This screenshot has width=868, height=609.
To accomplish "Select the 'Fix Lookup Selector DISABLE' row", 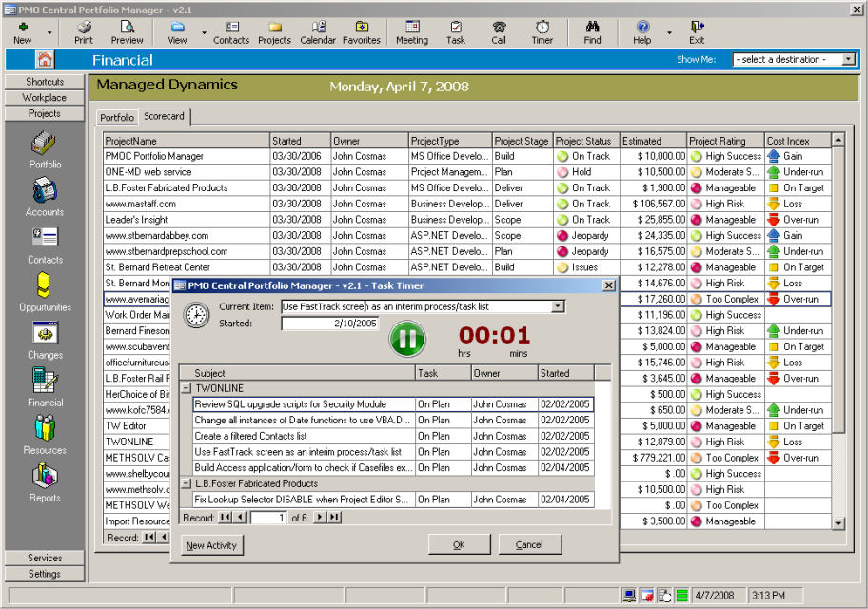I will click(x=393, y=500).
